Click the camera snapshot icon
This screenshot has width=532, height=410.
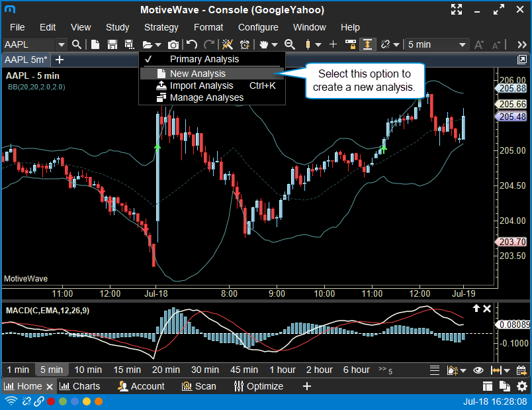pyautogui.click(x=173, y=44)
